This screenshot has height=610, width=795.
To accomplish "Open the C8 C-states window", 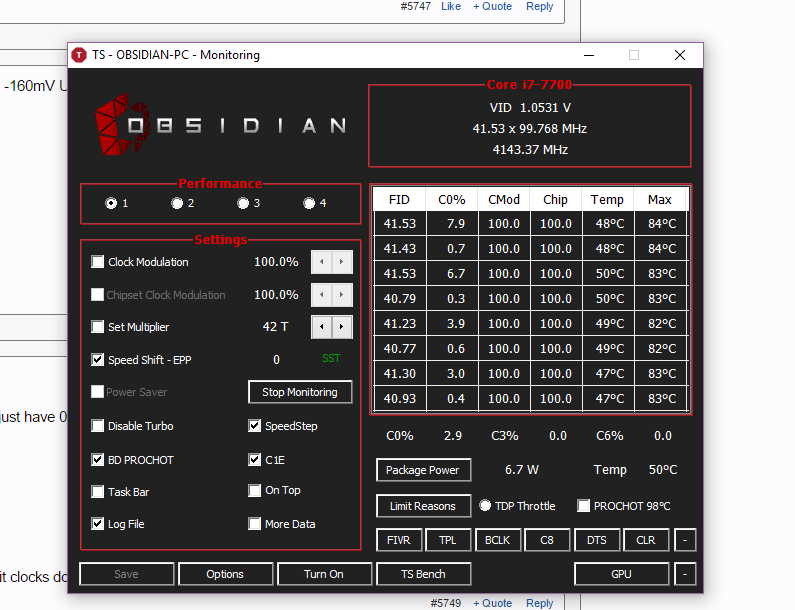I will click(x=547, y=540).
